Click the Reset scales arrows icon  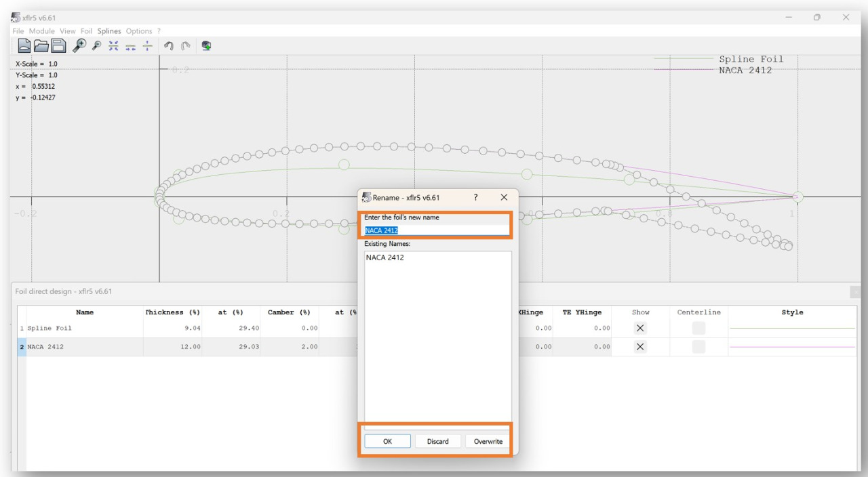click(x=113, y=46)
